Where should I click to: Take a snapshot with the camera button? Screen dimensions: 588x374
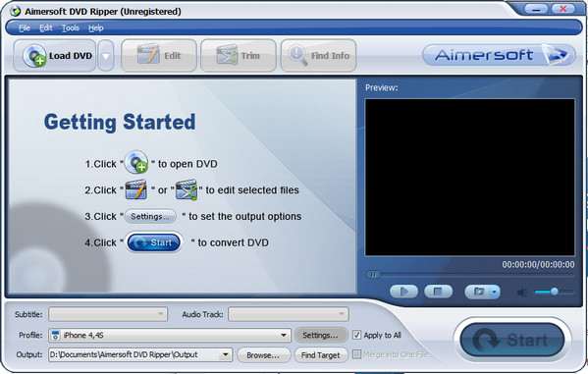(x=478, y=292)
